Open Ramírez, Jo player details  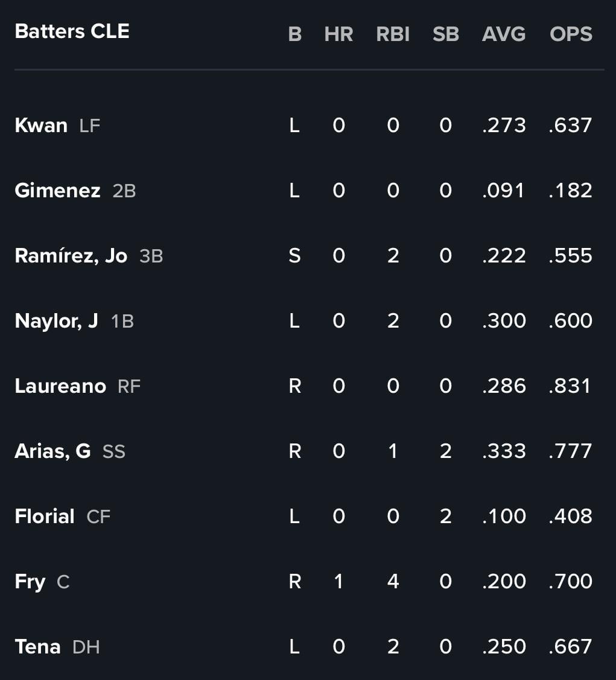[71, 255]
